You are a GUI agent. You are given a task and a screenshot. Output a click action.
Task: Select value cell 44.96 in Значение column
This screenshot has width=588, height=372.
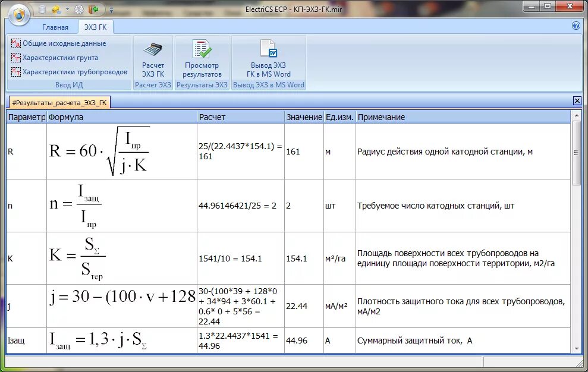pos(304,341)
